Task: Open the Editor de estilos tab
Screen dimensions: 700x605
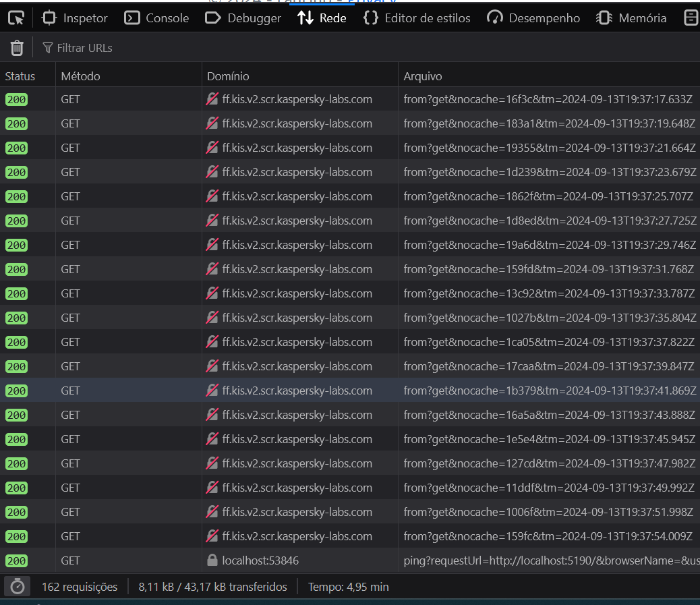Action: 417,18
